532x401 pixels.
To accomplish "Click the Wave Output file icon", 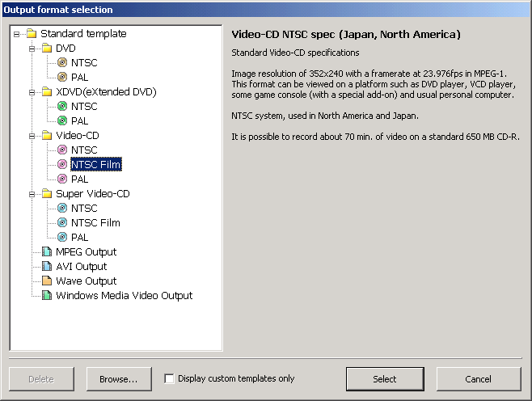I will [x=47, y=281].
